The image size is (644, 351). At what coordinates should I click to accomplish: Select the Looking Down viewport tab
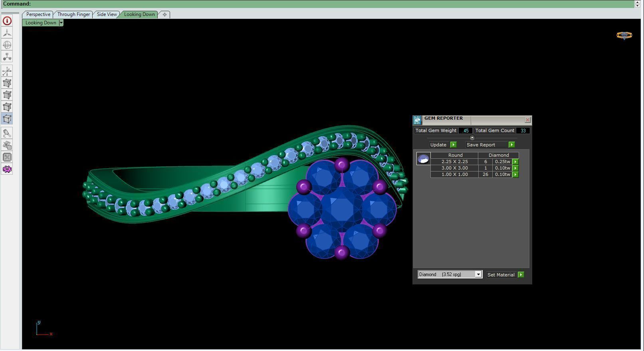(x=139, y=14)
